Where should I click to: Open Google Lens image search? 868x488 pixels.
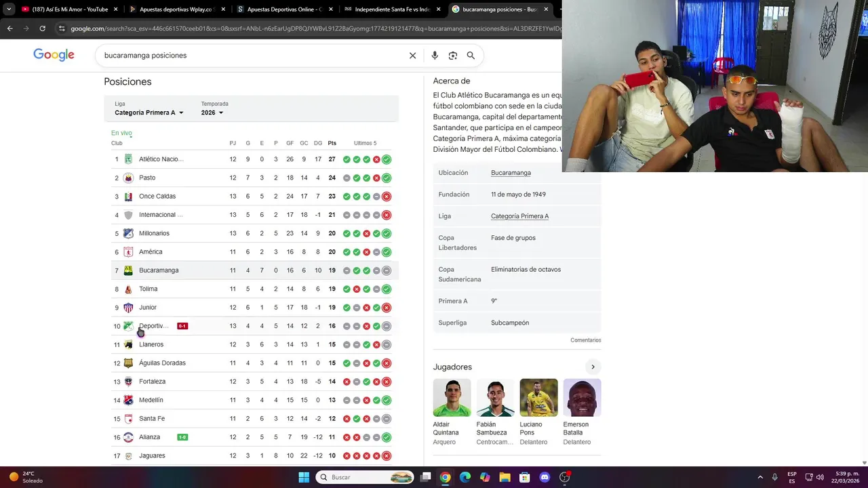click(x=452, y=56)
